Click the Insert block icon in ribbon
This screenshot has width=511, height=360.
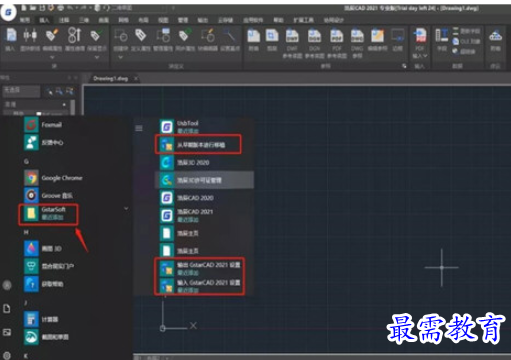click(x=11, y=35)
